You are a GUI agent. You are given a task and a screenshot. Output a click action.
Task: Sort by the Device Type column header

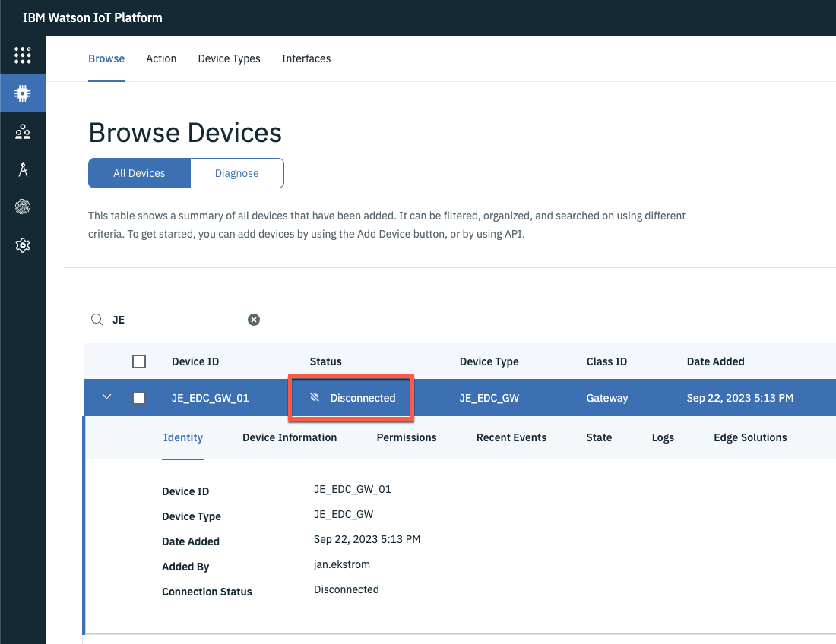point(489,361)
